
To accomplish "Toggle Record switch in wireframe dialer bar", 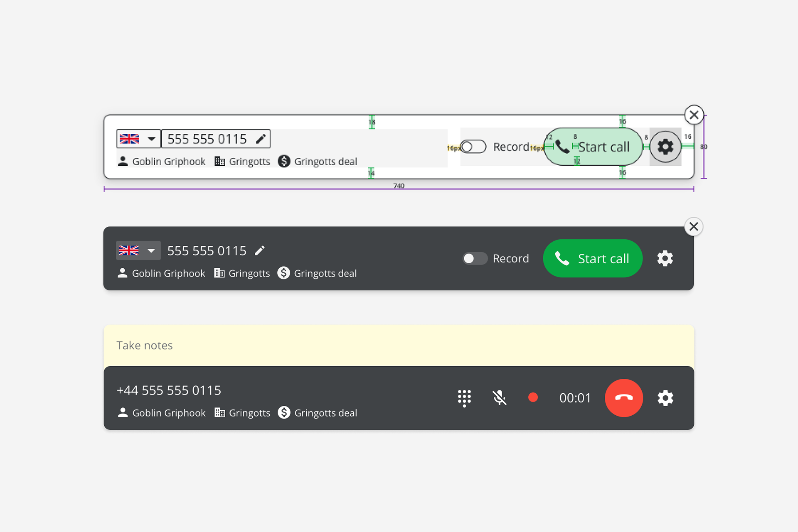I will (x=473, y=147).
